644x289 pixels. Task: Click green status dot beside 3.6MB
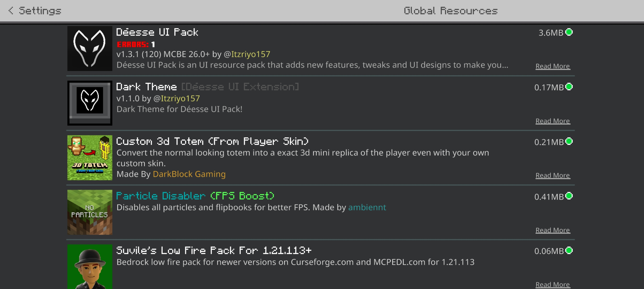[569, 32]
